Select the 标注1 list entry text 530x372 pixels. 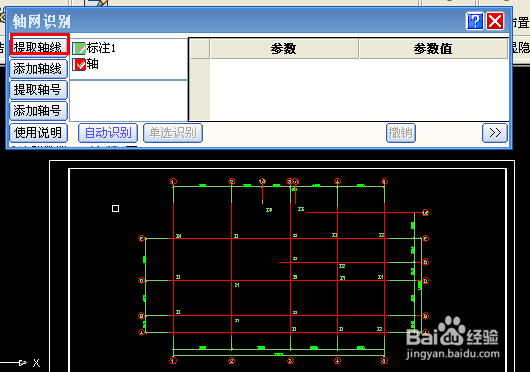point(101,48)
